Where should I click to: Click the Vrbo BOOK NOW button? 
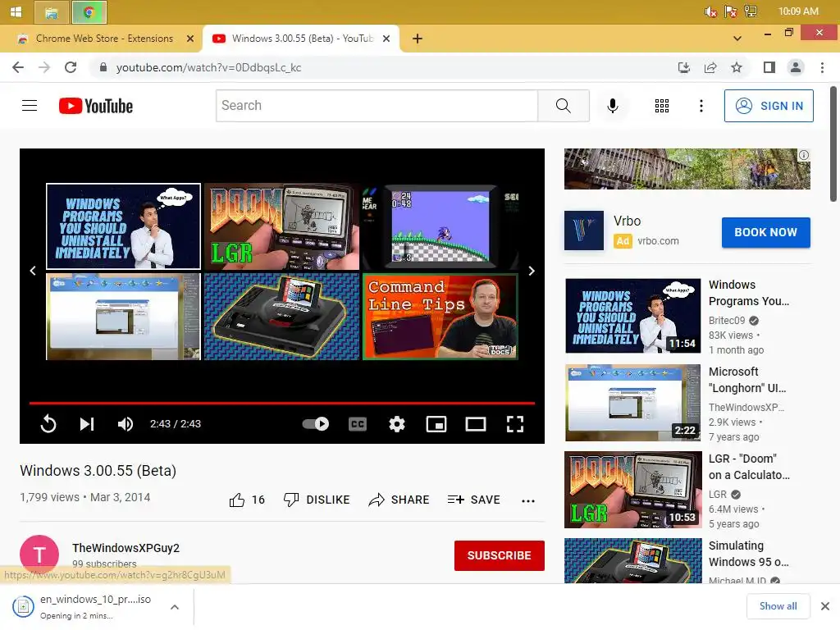(765, 232)
